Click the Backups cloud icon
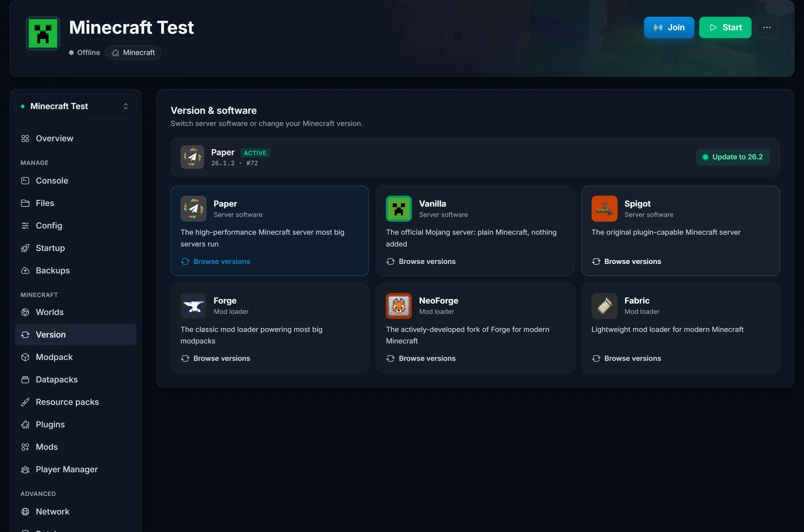This screenshot has height=532, width=804. click(25, 271)
